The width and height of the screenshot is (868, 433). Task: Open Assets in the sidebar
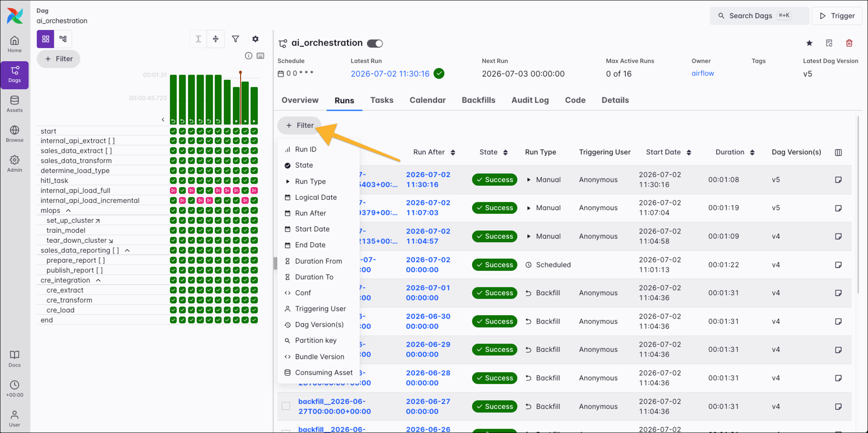pyautogui.click(x=15, y=104)
